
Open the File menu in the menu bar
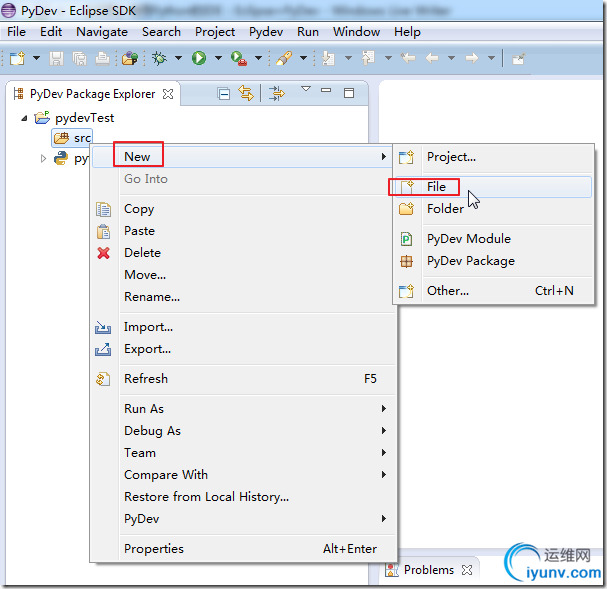click(17, 32)
